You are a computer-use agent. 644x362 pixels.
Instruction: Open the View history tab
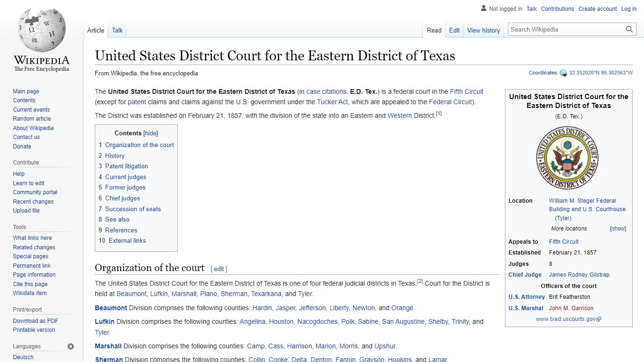[x=484, y=30]
